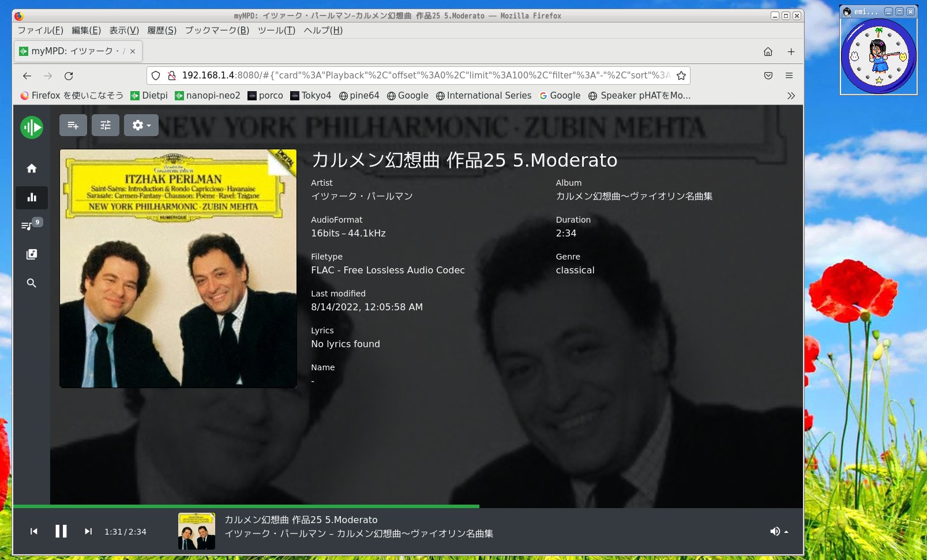Viewport: 927px width, 560px height.
Task: Open the playback view in sidebar
Action: 32,197
